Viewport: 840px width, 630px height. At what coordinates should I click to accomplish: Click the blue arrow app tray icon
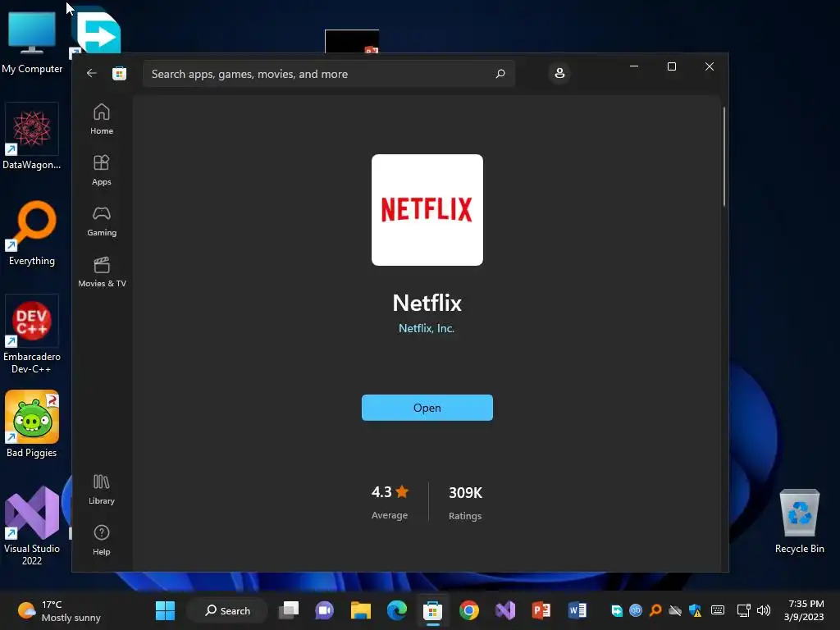tap(617, 610)
